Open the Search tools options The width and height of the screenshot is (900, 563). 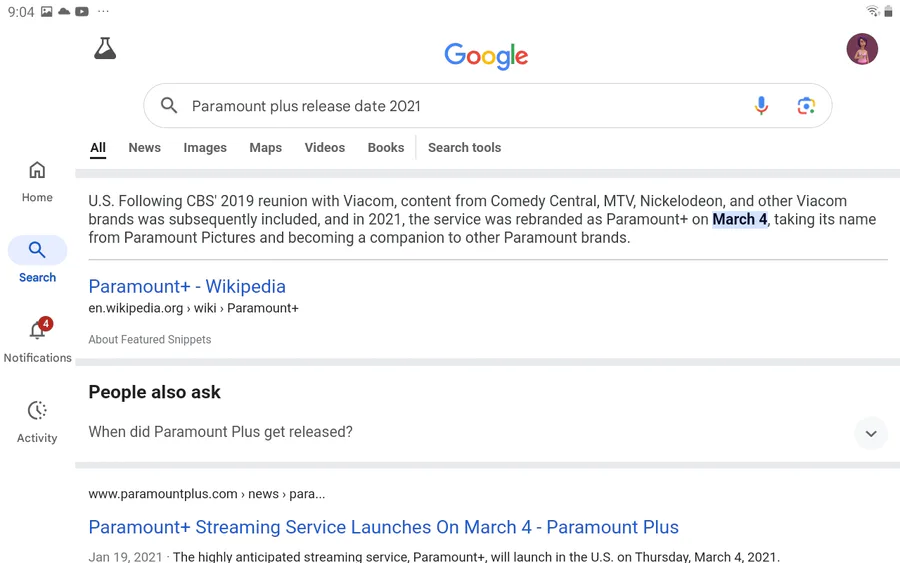(464, 148)
